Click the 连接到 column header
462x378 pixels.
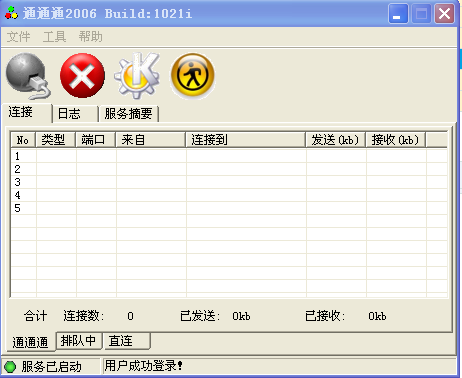click(x=246, y=140)
